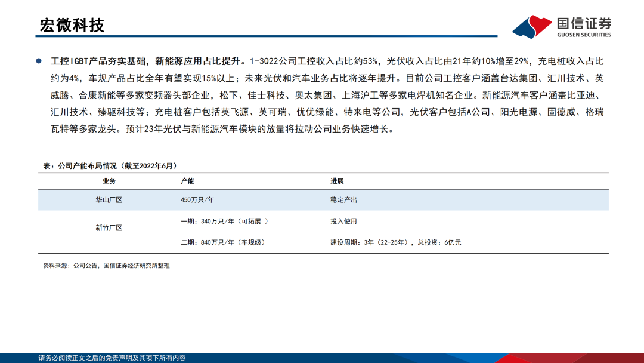Image resolution: width=644 pixels, height=363 pixels.
Task: Click the 资料来源 source note
Action: coord(106,266)
